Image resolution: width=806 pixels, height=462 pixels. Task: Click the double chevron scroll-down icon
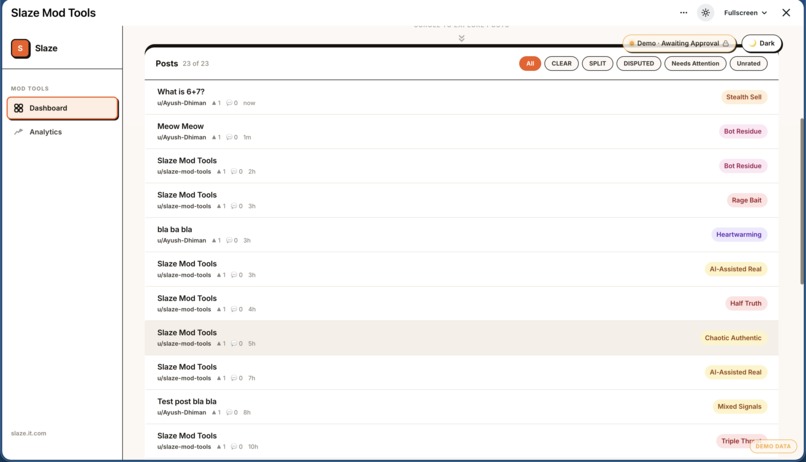[x=462, y=39]
